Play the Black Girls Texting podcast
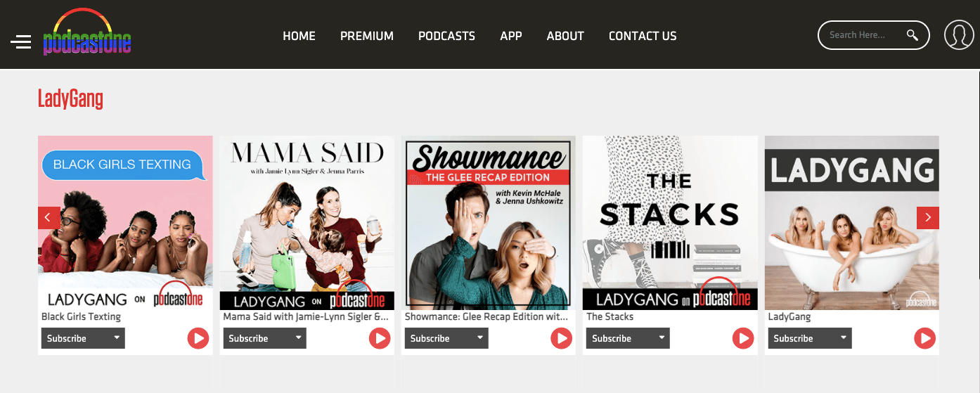980x393 pixels. coord(198,339)
